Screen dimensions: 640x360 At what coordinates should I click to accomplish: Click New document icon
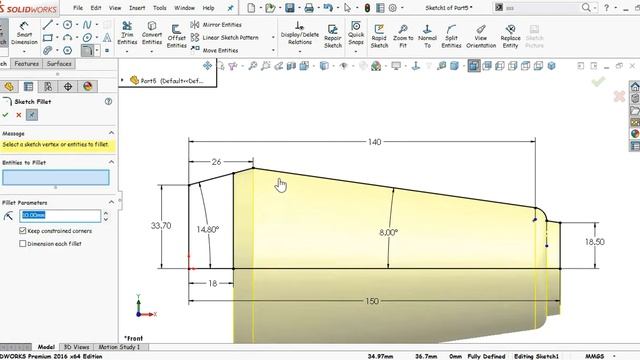coord(251,8)
